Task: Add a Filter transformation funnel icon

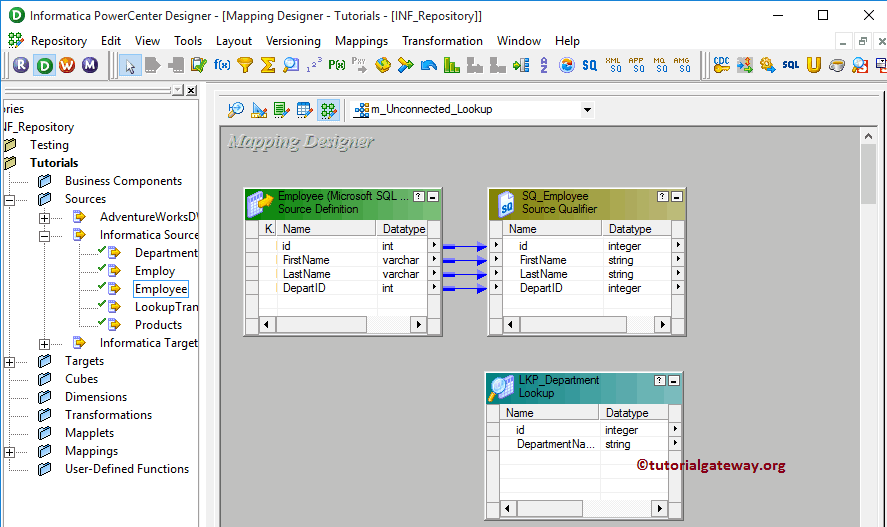Action: tap(245, 65)
